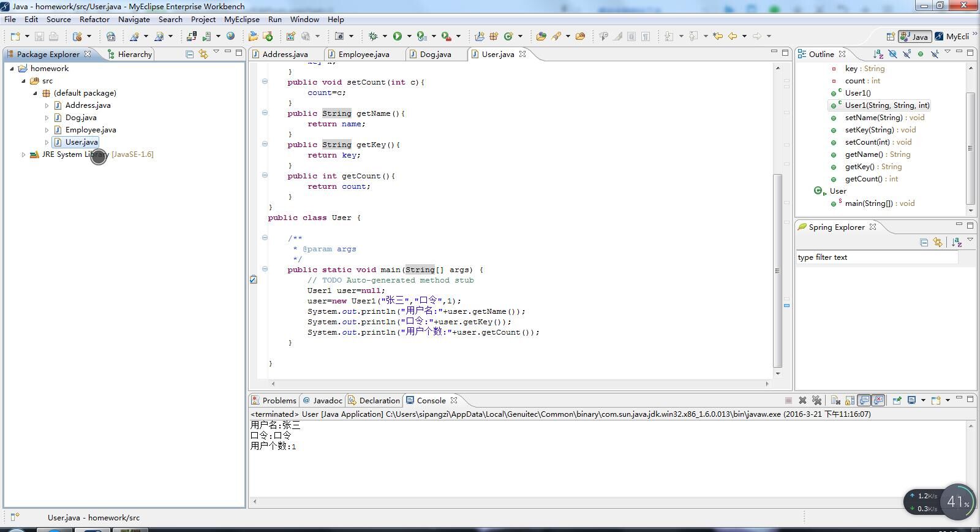This screenshot has height=532, width=980.
Task: Switch to the Dog.java editor tab
Action: point(435,54)
